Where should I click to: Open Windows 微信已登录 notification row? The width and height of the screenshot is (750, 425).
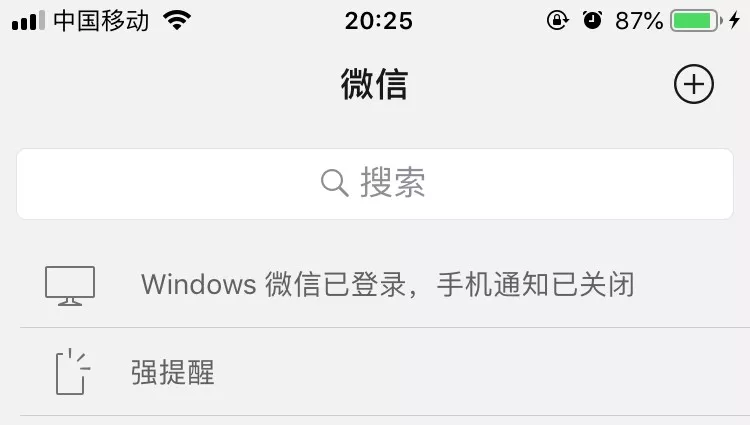(375, 285)
